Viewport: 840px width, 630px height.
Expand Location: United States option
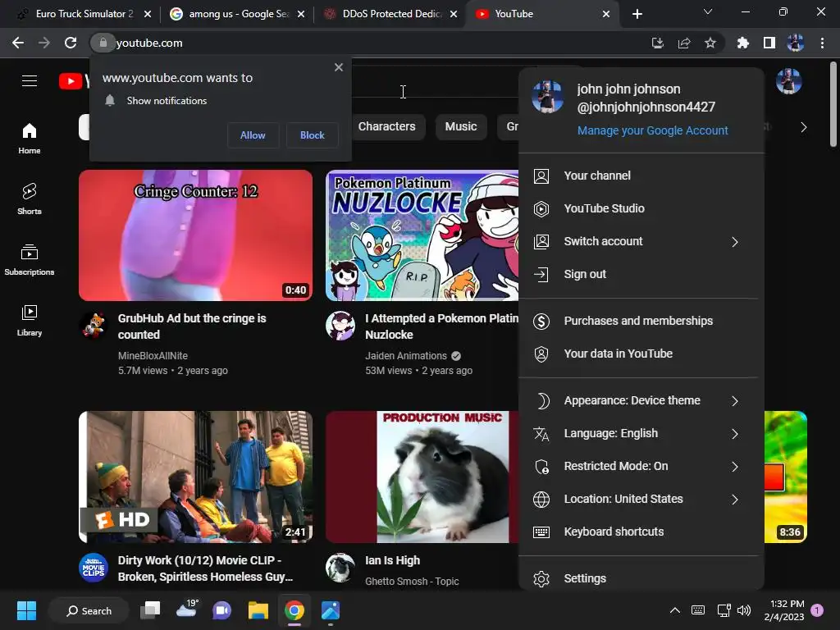coord(641,499)
